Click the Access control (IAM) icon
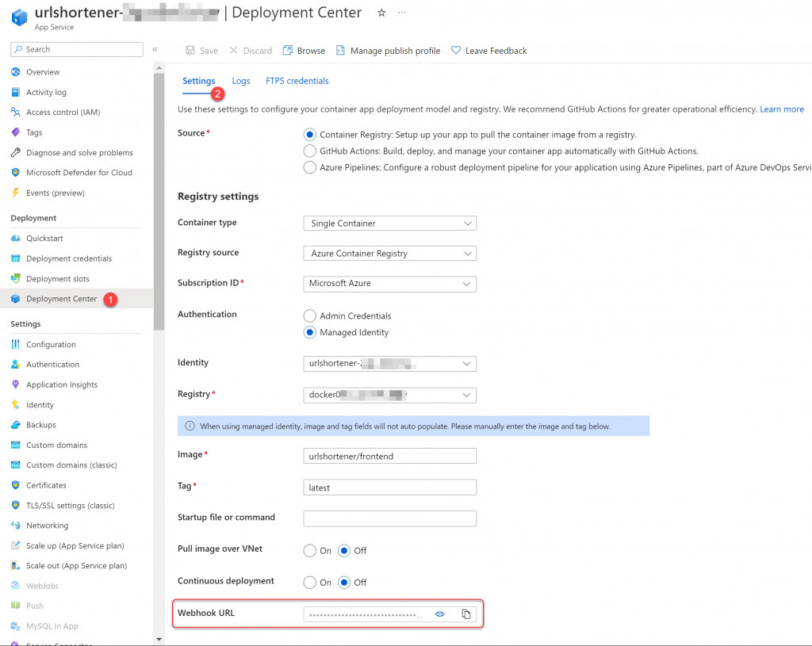Screen dimensions: 812x646 (16, 112)
